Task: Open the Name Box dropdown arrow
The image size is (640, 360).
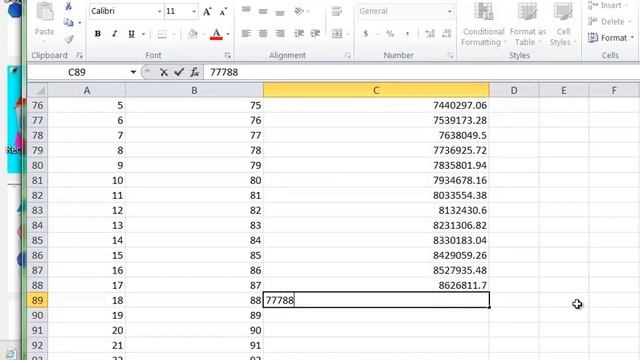Action: click(133, 72)
